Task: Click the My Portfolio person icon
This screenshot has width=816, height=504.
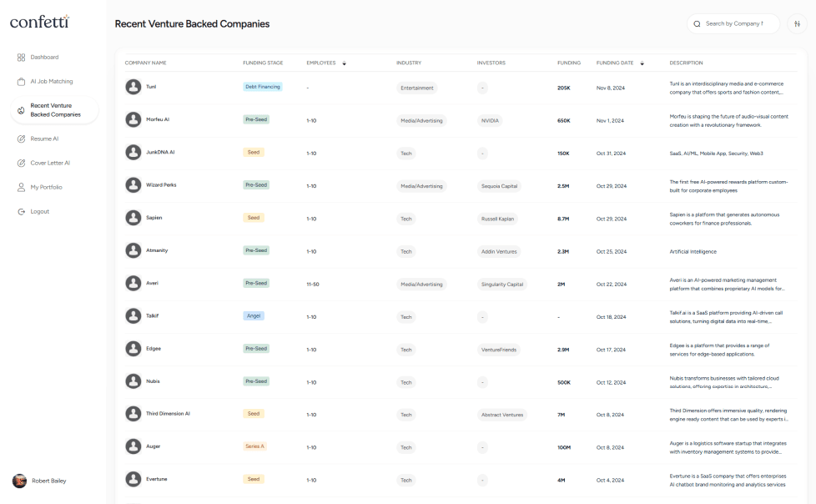Action: point(21,187)
